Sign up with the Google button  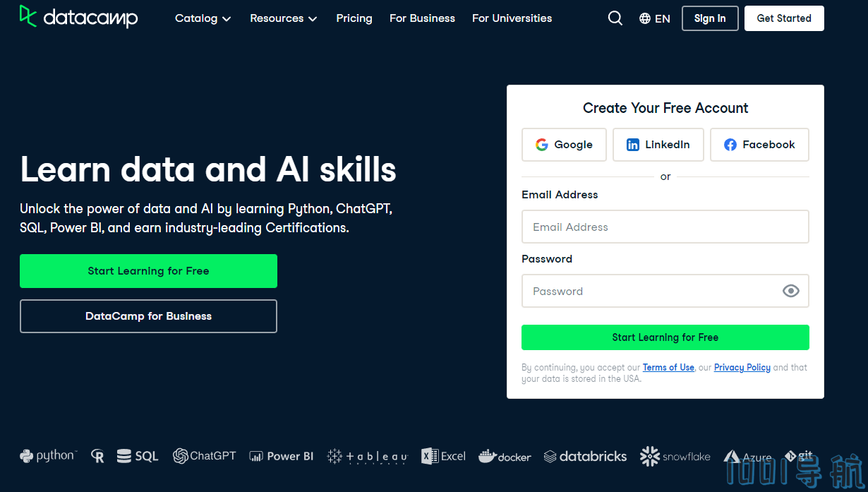(564, 145)
